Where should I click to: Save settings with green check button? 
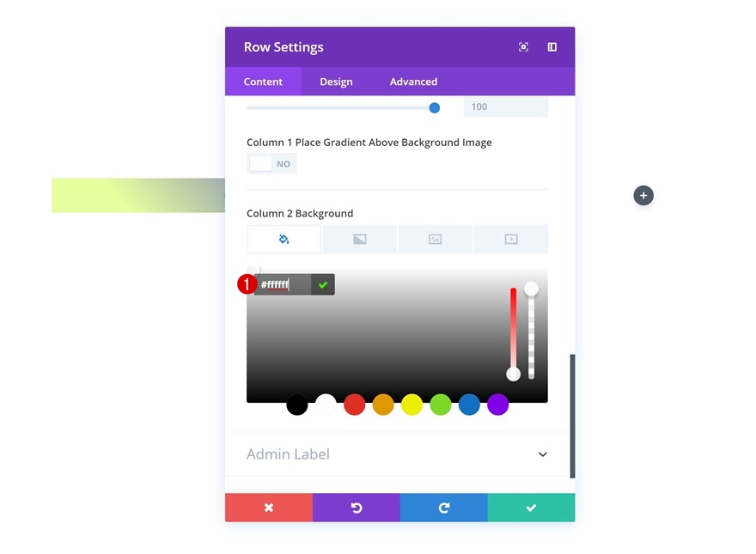click(531, 508)
